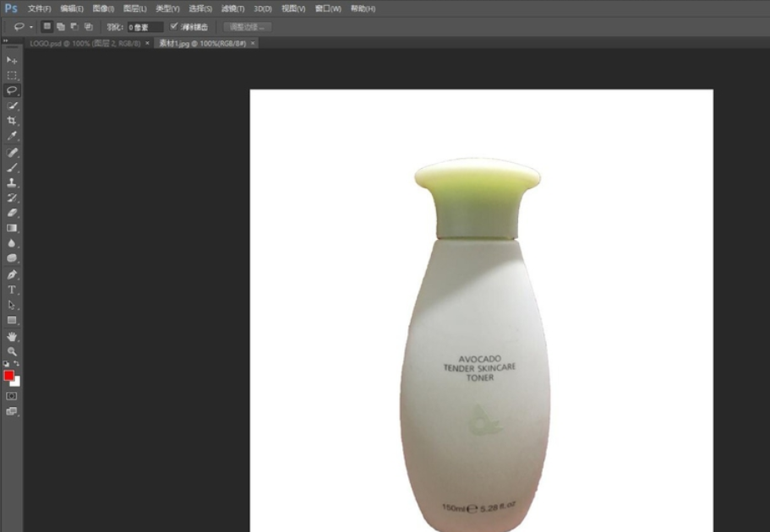Select the Blur tool
This screenshot has height=532, width=770.
click(x=12, y=243)
